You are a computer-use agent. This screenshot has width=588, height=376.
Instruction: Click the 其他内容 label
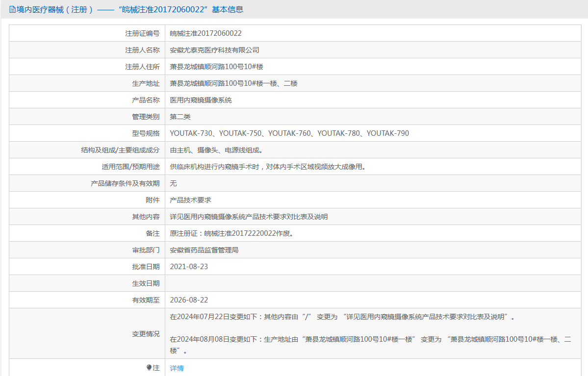[x=146, y=217]
